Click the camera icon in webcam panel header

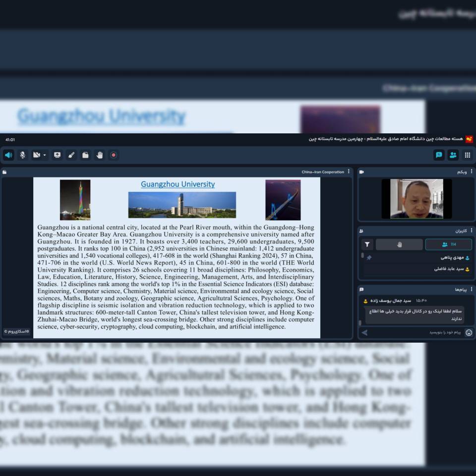[361, 172]
